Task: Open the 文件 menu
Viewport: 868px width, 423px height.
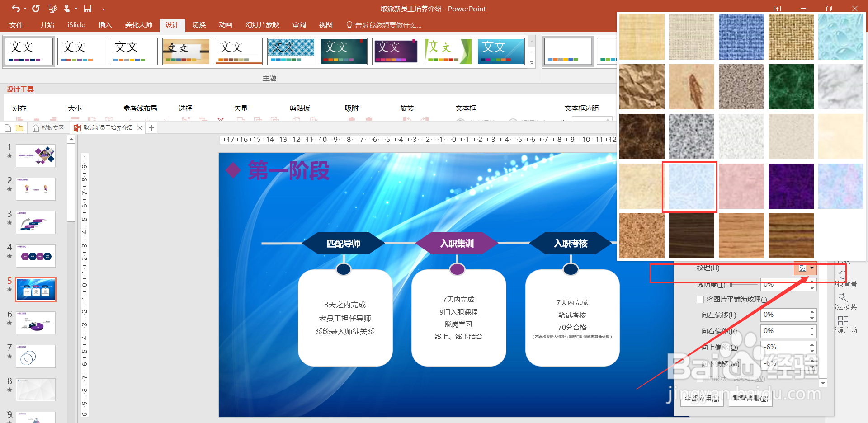Action: click(16, 25)
